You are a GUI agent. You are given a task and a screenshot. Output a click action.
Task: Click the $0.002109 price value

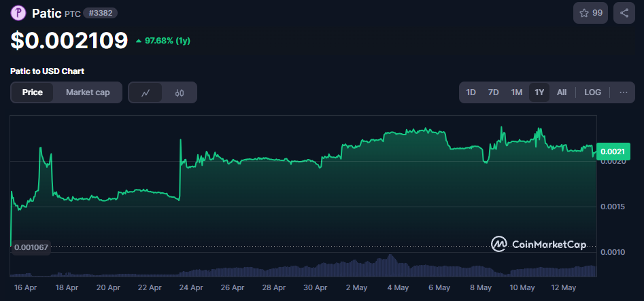(69, 41)
